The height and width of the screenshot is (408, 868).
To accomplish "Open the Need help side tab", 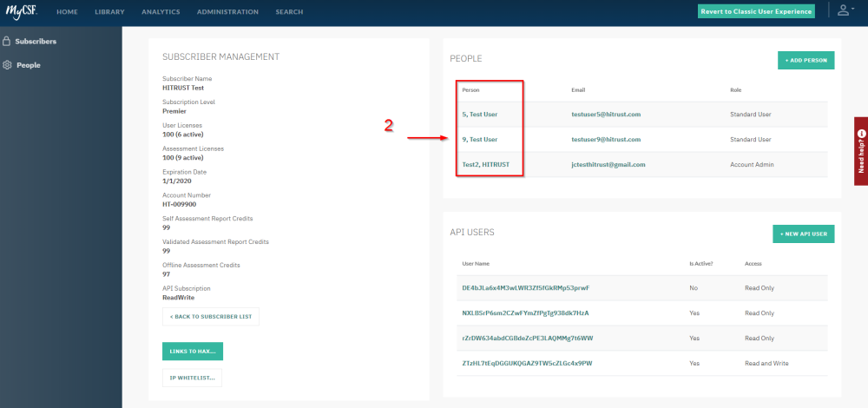I will click(x=861, y=151).
